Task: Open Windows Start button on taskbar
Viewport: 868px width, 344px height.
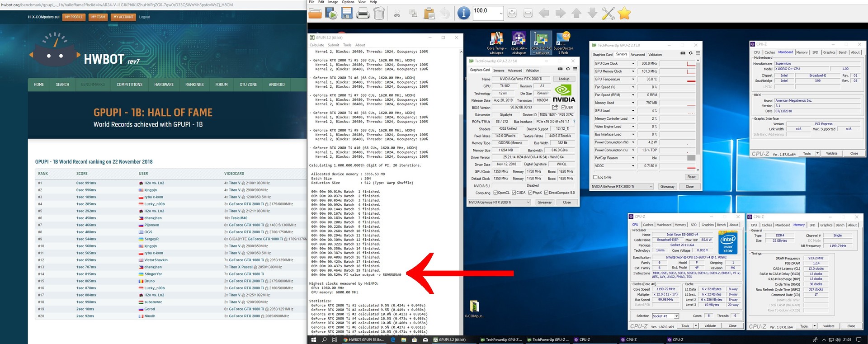Action: pyautogui.click(x=313, y=339)
